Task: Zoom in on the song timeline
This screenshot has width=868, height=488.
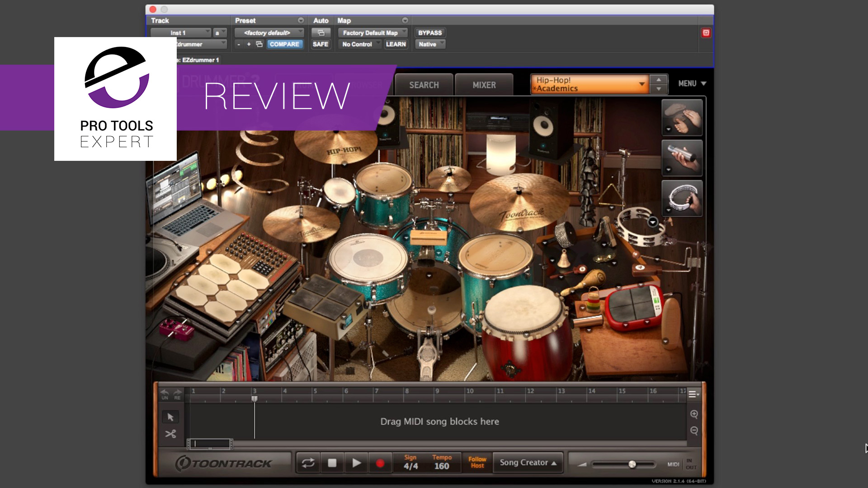Action: point(694,414)
